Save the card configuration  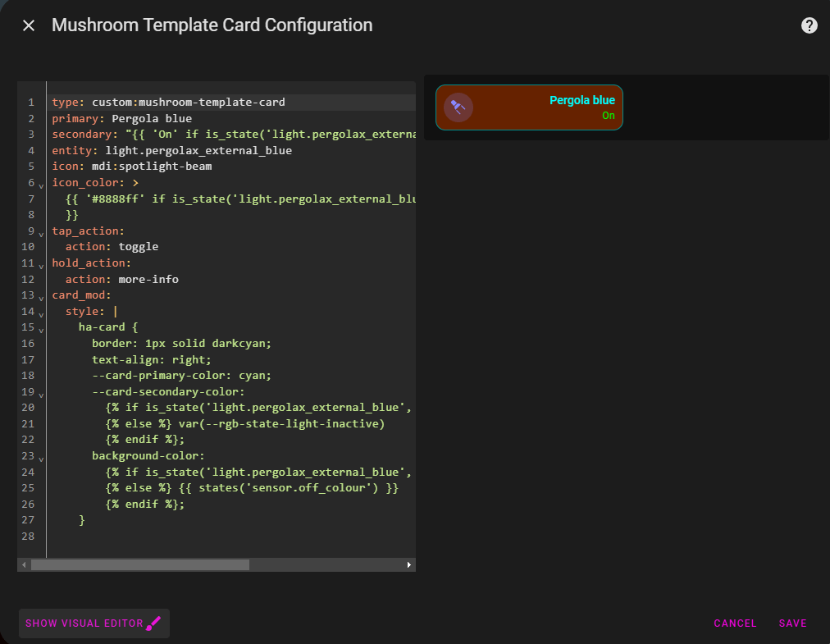pos(792,623)
